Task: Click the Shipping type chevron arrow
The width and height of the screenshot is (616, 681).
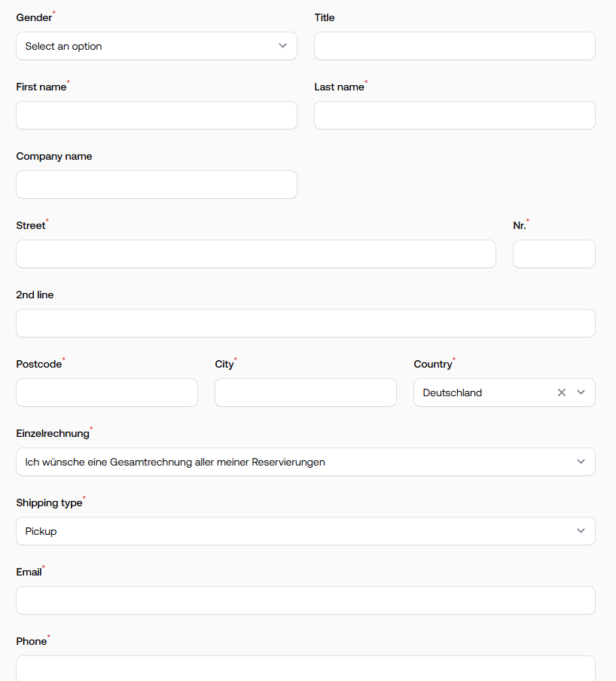Action: tap(581, 531)
